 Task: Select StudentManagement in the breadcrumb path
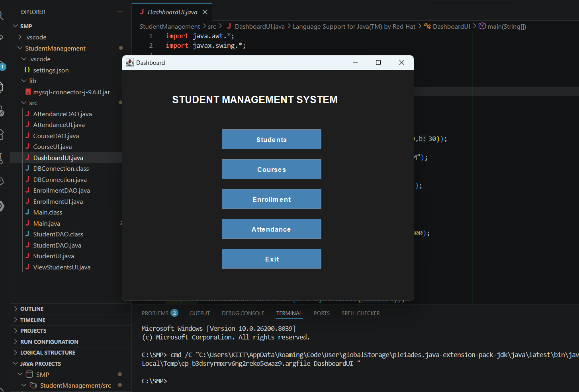pos(170,26)
